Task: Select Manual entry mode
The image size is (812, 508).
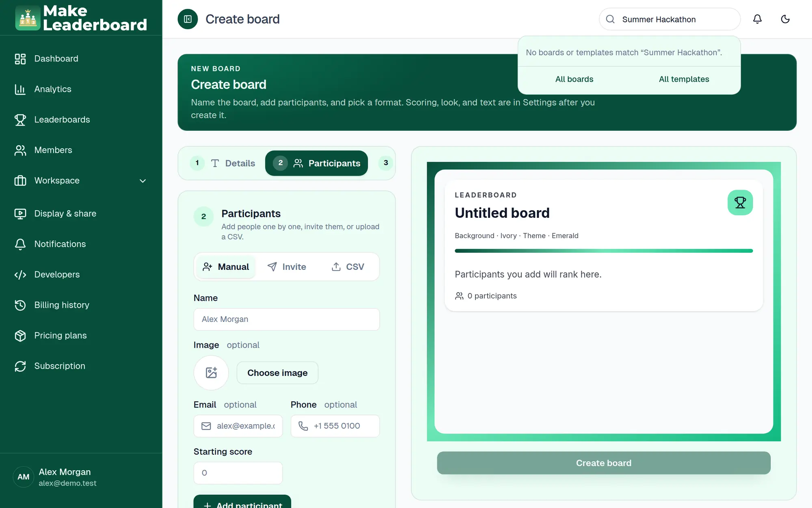Action: point(226,267)
